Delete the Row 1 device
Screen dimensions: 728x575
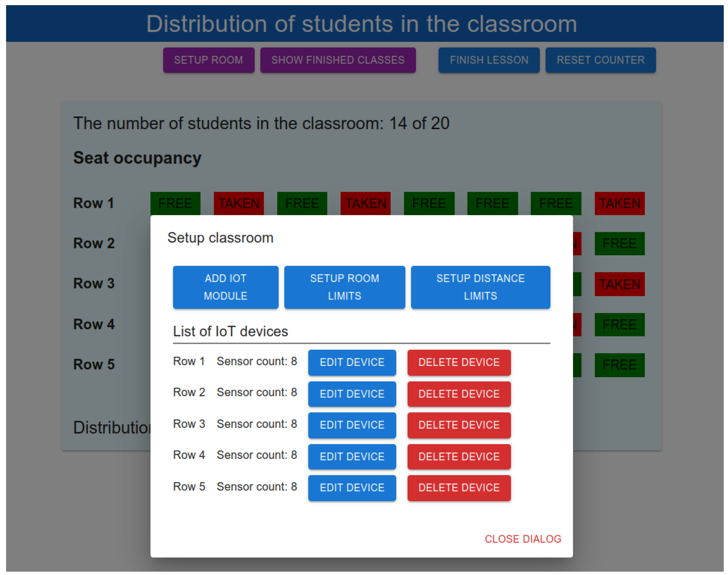(459, 362)
